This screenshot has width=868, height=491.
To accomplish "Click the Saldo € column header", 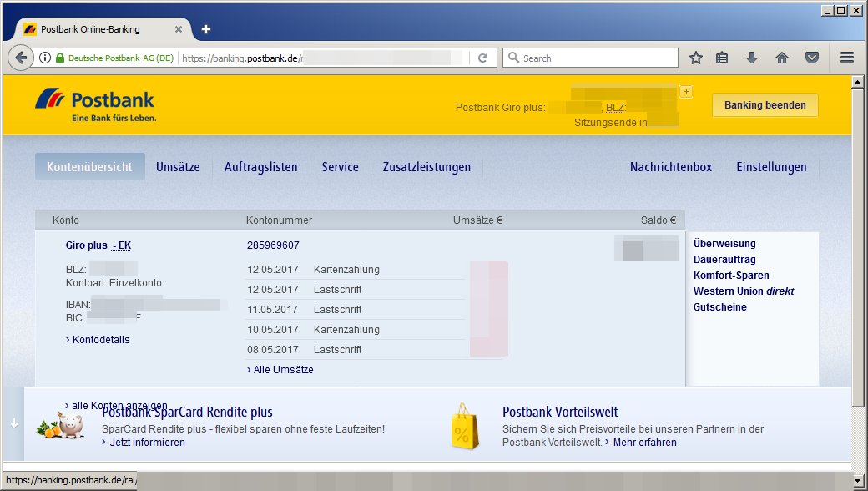I will point(659,220).
